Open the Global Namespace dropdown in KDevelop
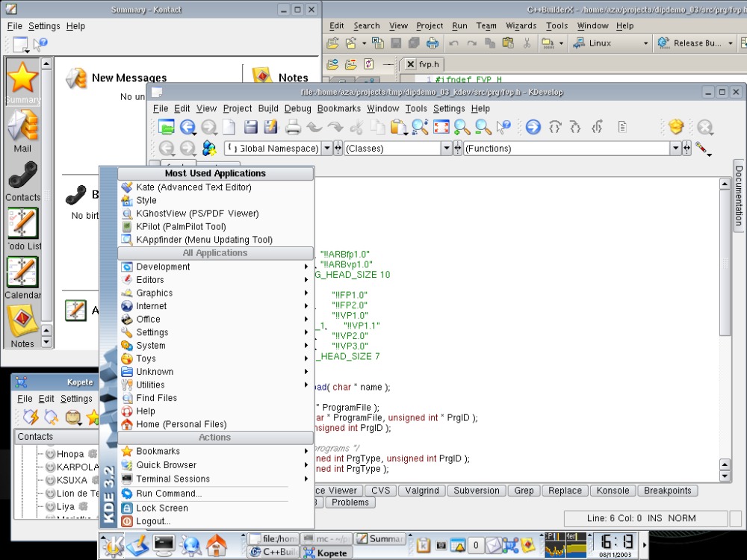 327,148
